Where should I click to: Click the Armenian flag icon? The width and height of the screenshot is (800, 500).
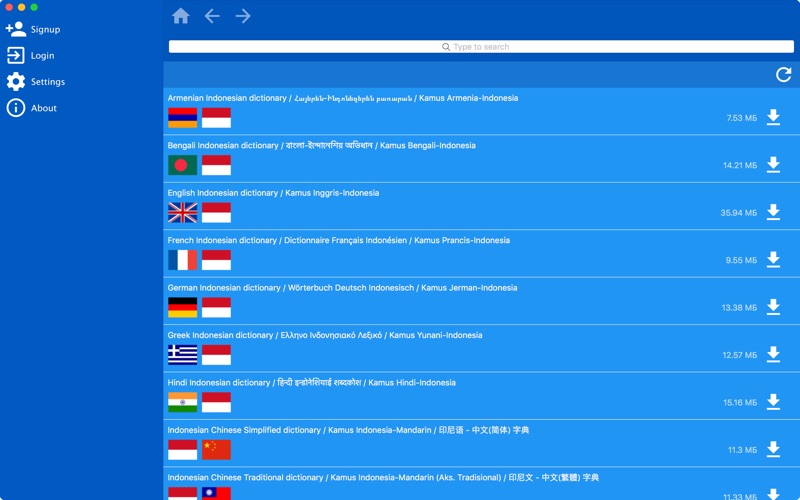pos(183,118)
